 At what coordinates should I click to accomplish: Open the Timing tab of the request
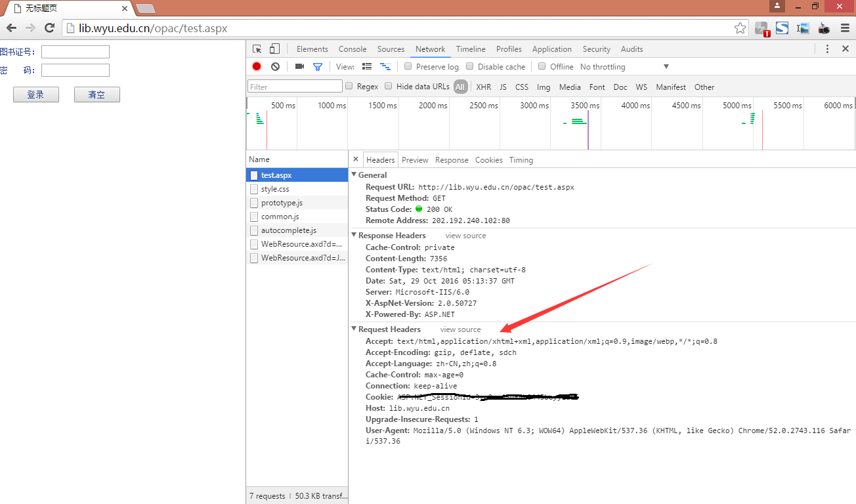[521, 160]
